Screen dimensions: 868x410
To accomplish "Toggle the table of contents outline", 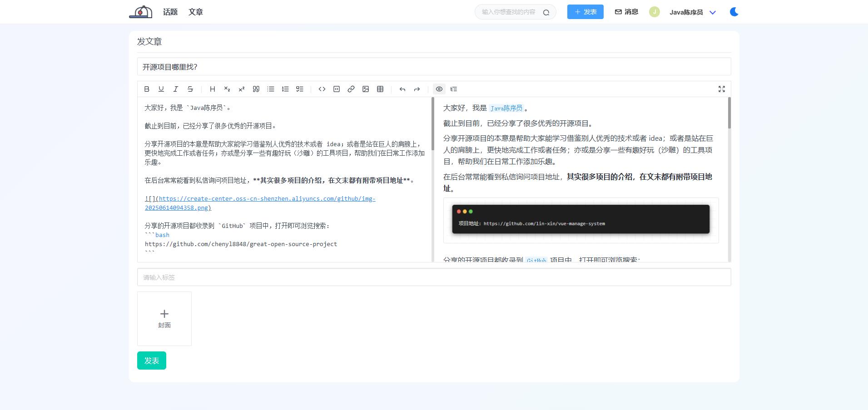I will tap(454, 89).
